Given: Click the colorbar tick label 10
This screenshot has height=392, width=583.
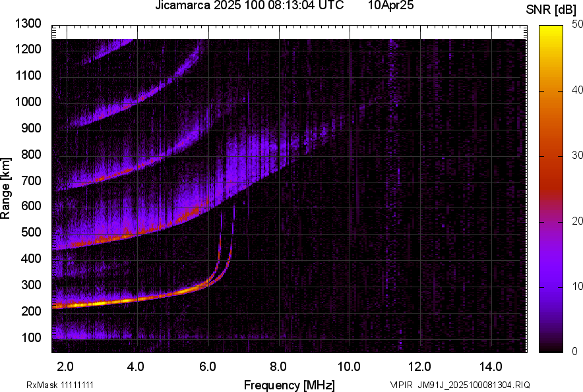Looking at the screenshot, I should click(577, 286).
